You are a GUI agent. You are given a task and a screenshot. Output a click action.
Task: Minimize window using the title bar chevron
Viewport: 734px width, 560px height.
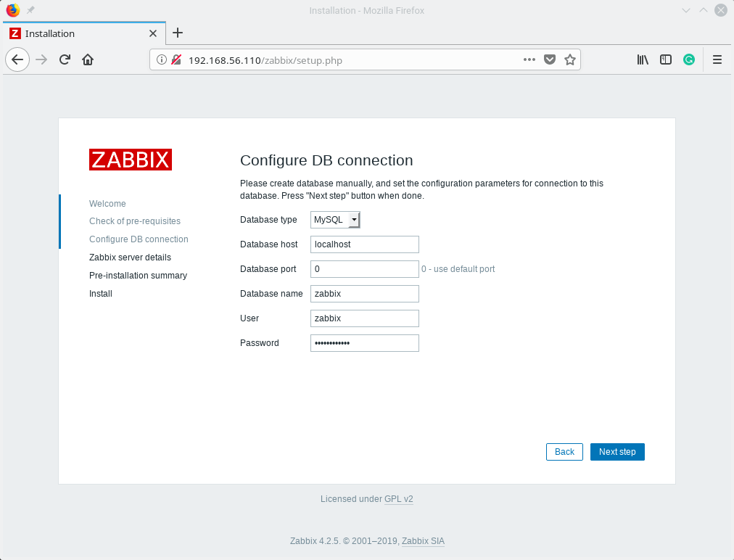[686, 10]
